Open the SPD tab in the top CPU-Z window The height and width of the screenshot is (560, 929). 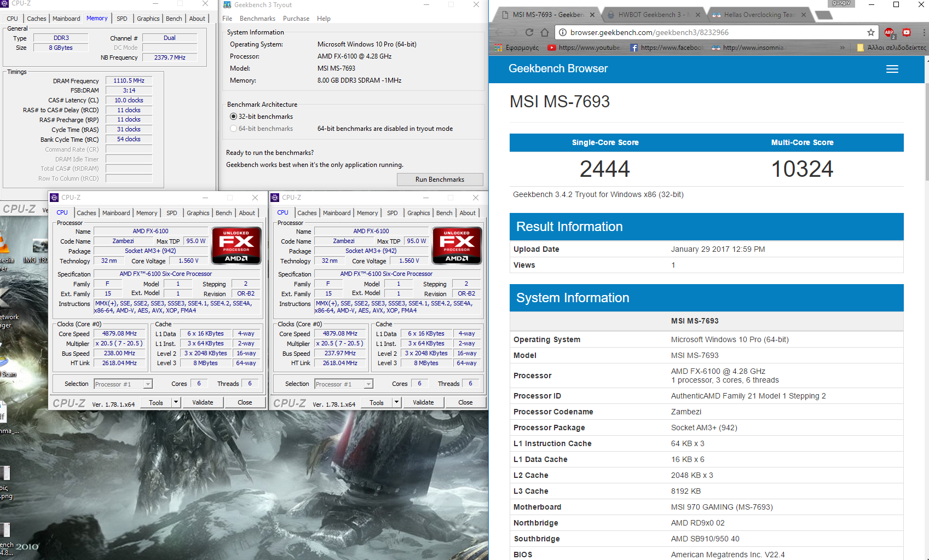point(122,19)
